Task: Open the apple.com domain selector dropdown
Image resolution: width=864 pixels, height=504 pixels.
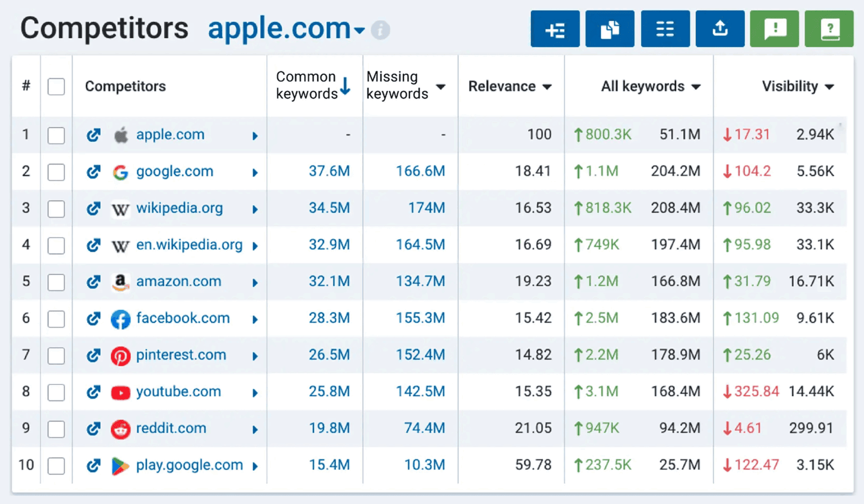Action: 358,31
